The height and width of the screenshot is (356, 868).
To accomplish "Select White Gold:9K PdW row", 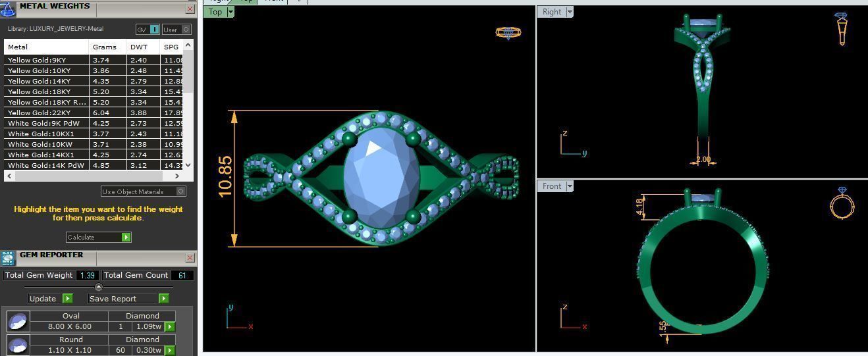I will (x=94, y=123).
